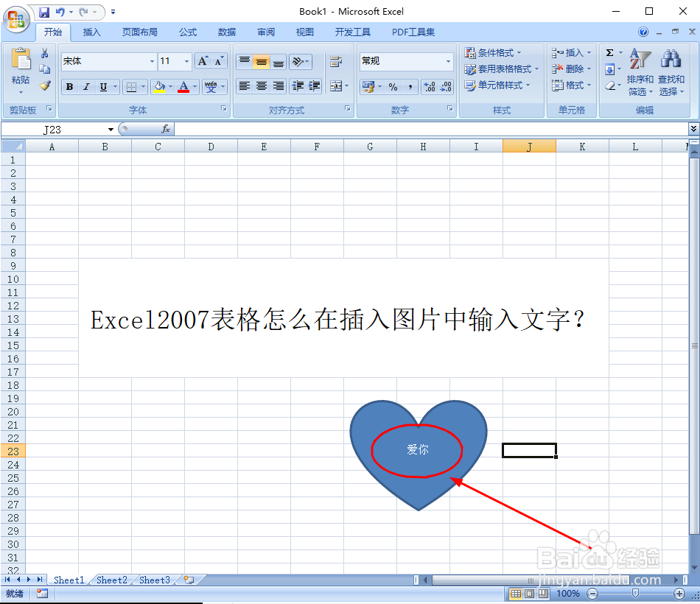
Task: Apply comma style
Action: point(410,87)
